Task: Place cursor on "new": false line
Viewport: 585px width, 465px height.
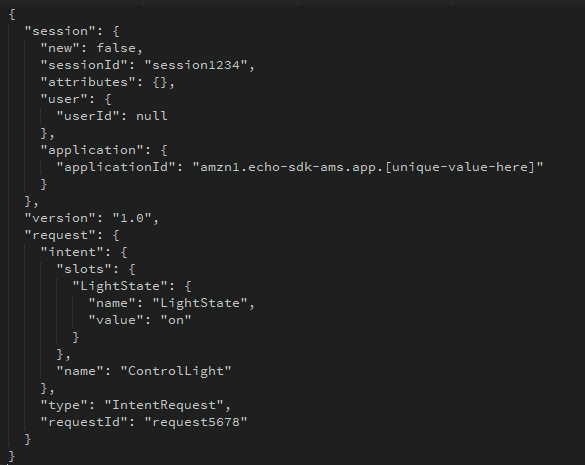Action: pyautogui.click(x=92, y=48)
